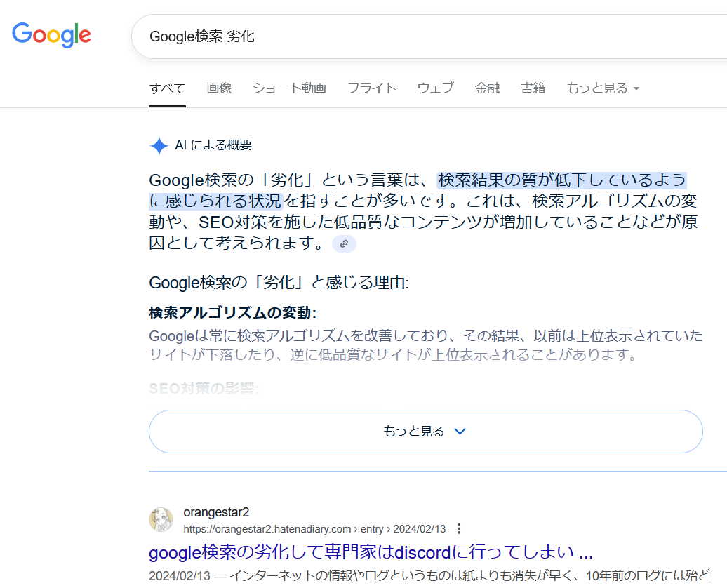Open the source link chip icon
727x588 pixels.
pos(344,244)
